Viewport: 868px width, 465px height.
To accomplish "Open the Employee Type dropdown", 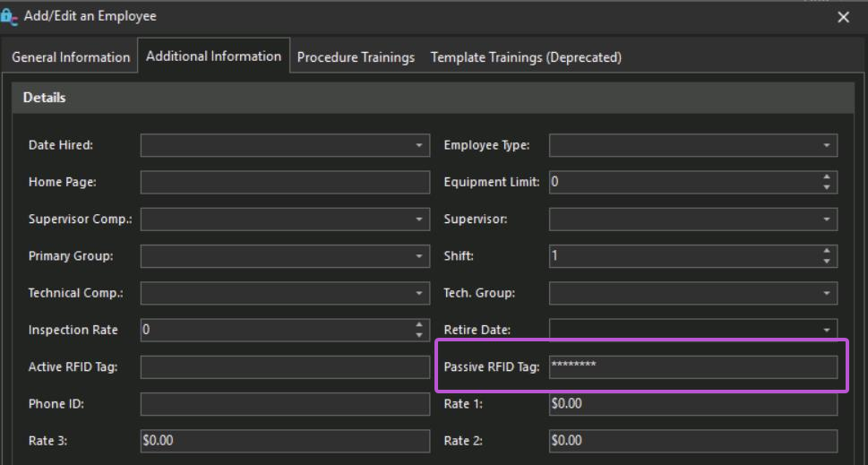I will pyautogui.click(x=826, y=145).
